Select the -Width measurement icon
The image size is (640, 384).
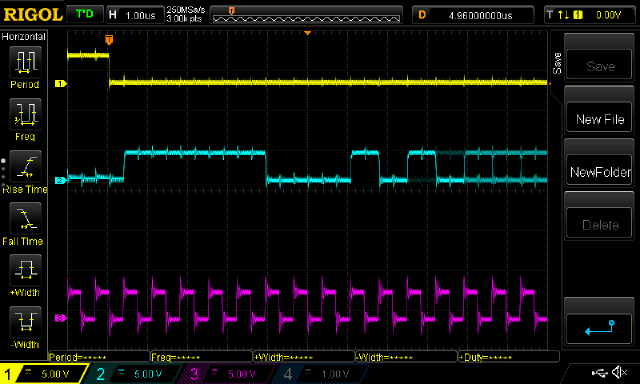click(x=25, y=322)
